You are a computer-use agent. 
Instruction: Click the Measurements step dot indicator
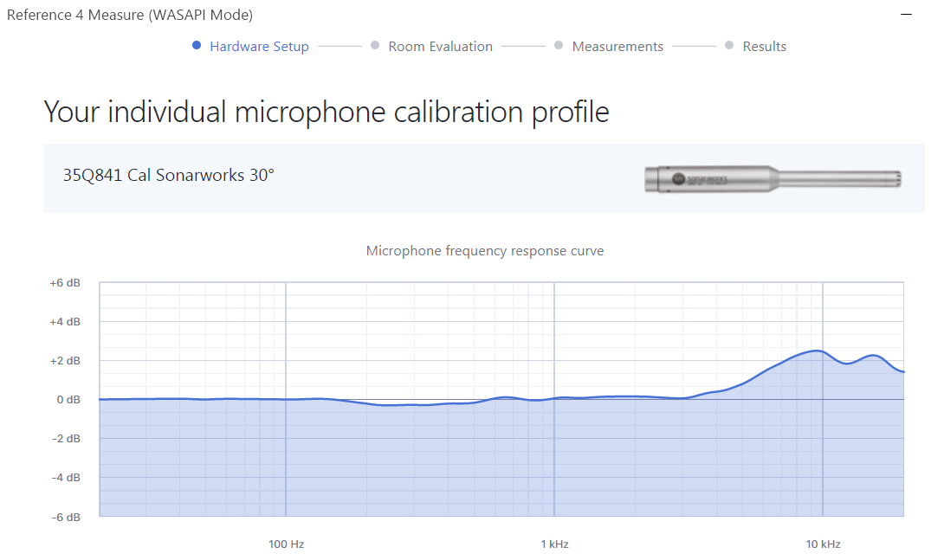click(x=559, y=46)
